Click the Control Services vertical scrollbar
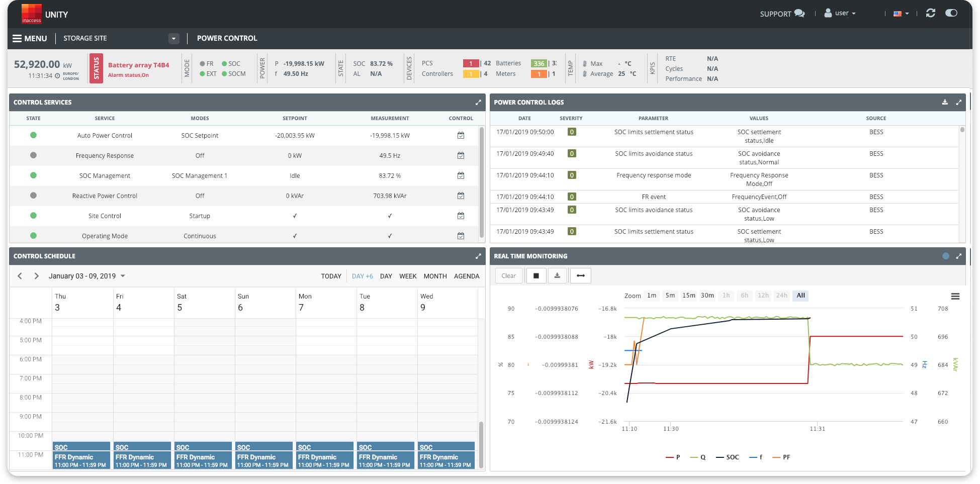980x484 pixels. coord(482,181)
